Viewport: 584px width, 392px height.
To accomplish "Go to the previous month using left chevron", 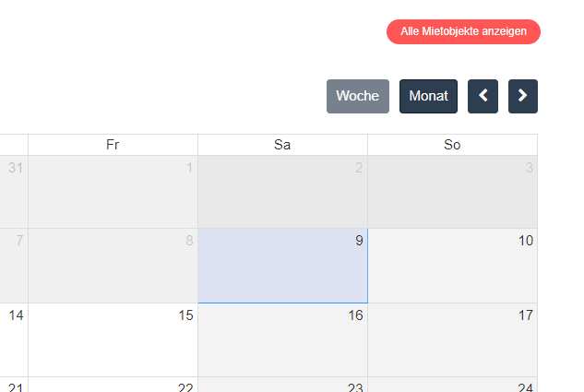I will tap(483, 96).
